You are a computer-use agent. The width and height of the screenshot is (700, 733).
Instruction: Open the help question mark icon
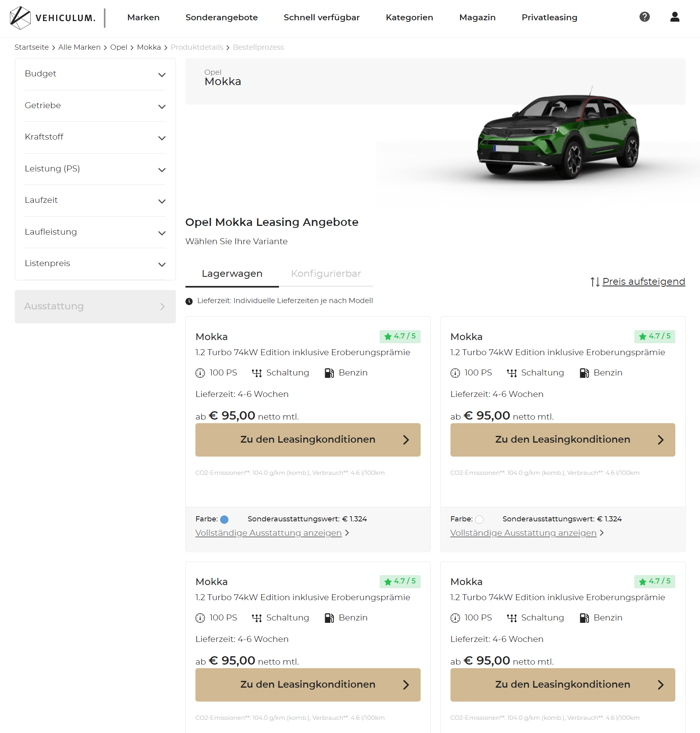click(x=645, y=17)
